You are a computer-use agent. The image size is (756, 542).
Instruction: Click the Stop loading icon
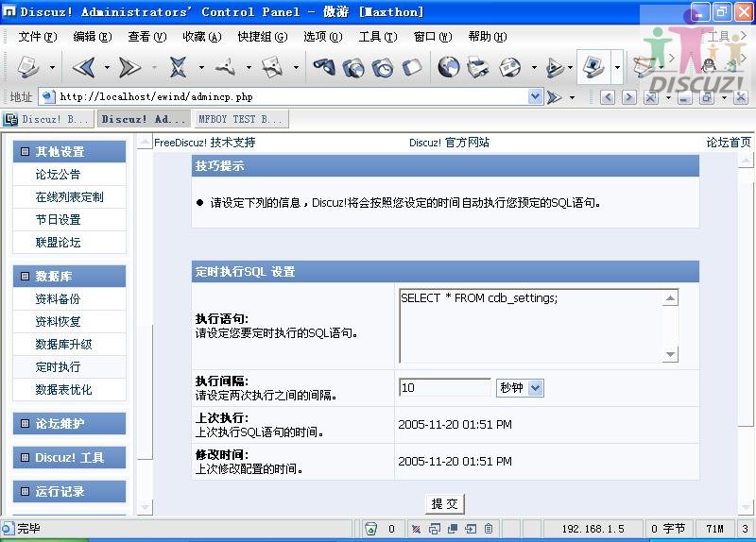pyautogui.click(x=178, y=67)
